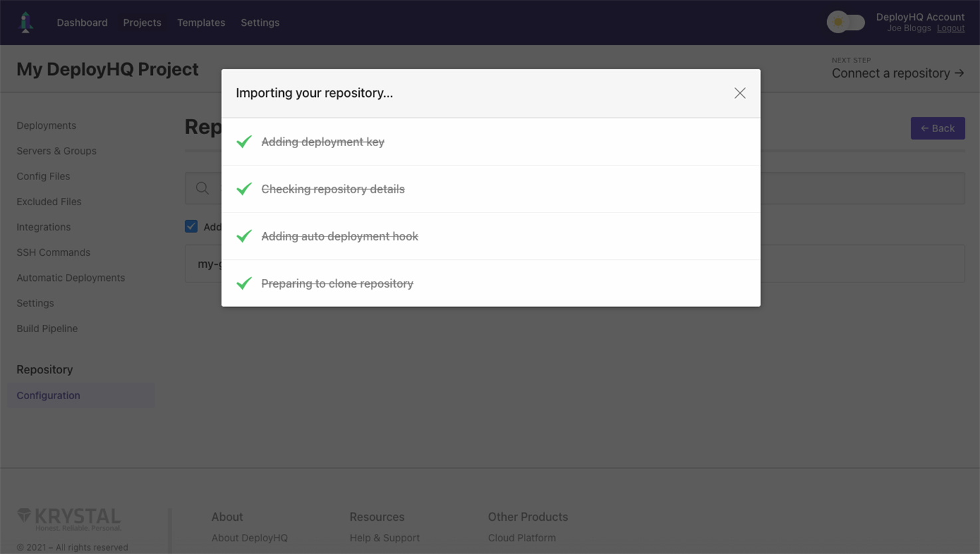The image size is (980, 554).
Task: Click the search magnifier icon
Action: (202, 189)
